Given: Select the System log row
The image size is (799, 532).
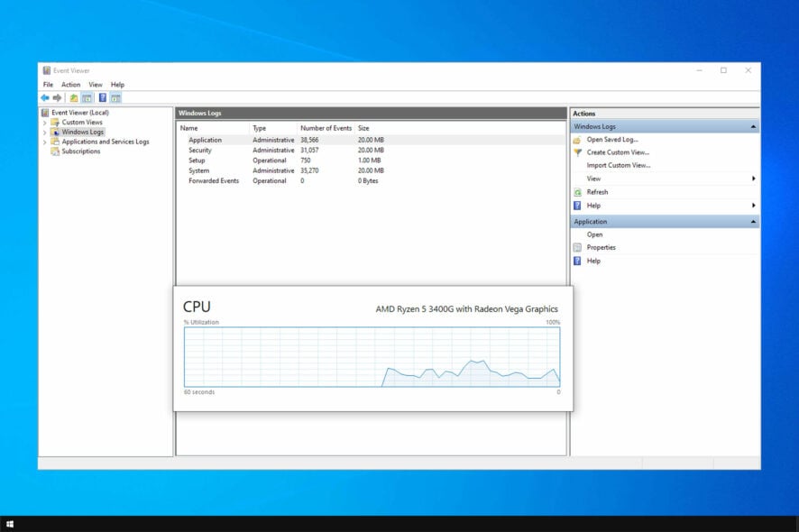Looking at the screenshot, I should tap(372, 170).
